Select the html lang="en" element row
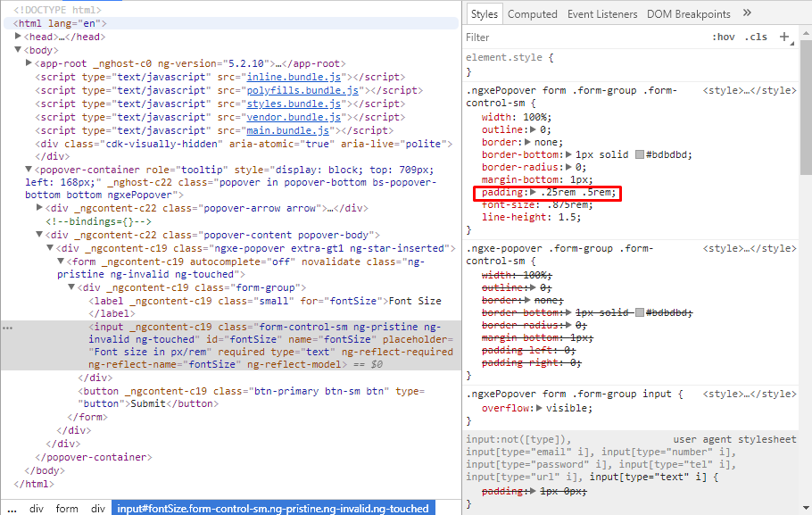Image resolution: width=812 pixels, height=515 pixels. tap(231, 23)
